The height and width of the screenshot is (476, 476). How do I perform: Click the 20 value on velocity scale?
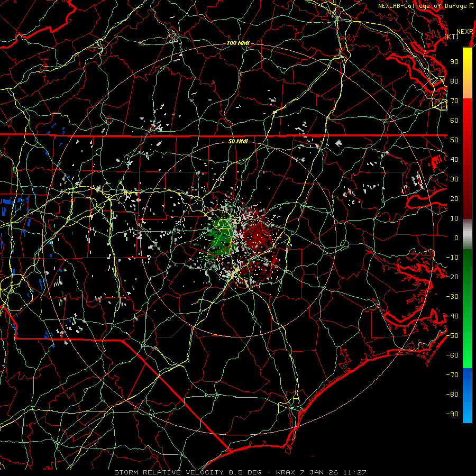(x=454, y=199)
